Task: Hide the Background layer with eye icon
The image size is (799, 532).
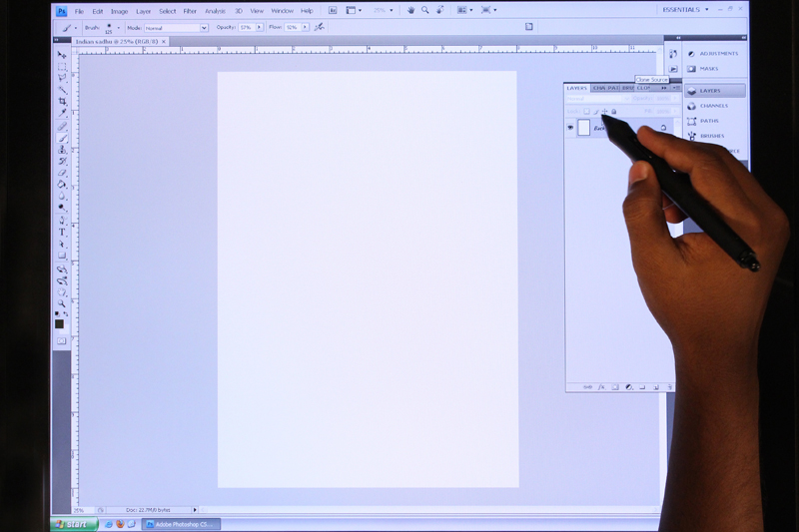Action: pos(571,128)
